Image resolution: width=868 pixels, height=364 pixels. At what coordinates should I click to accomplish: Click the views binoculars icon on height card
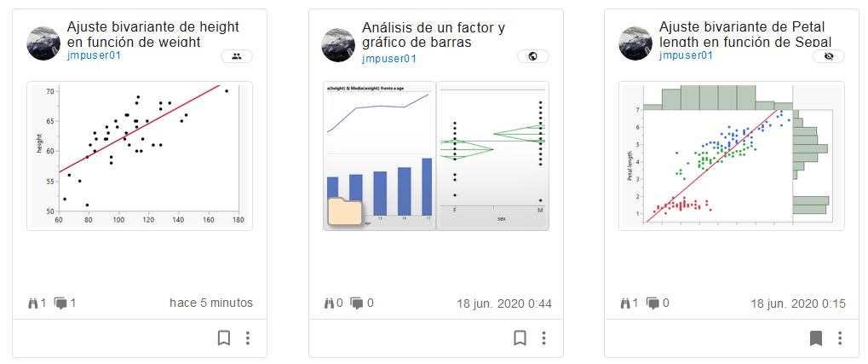pos(32,303)
